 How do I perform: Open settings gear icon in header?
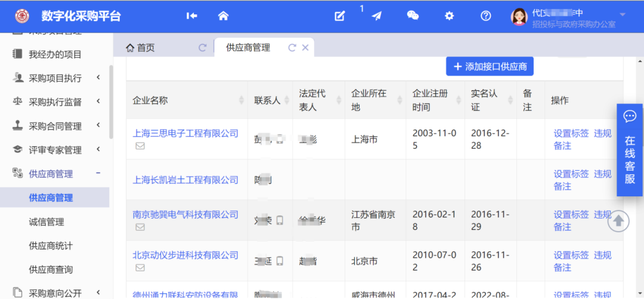coord(450,16)
